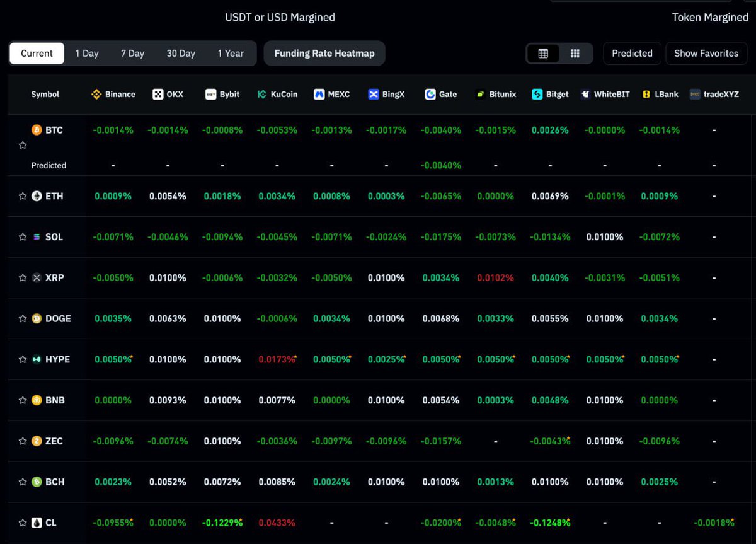Click the Bitunix exchange logo
The height and width of the screenshot is (544, 756).
point(481,95)
